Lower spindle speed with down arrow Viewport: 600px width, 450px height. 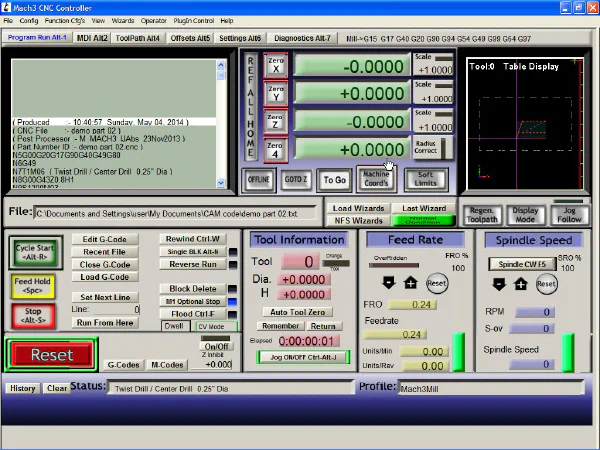point(499,284)
